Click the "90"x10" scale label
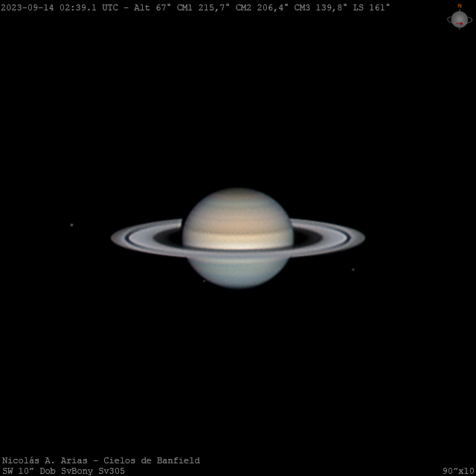476x476 pixels. coord(458,471)
